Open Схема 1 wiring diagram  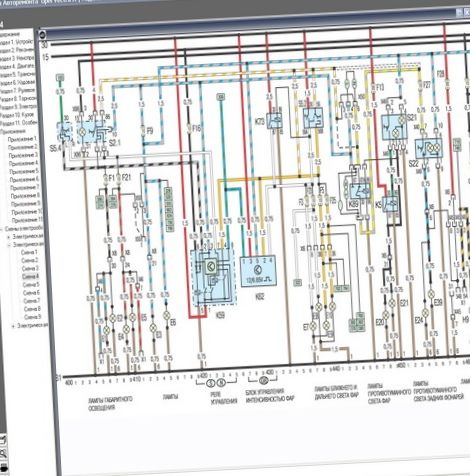point(29,252)
